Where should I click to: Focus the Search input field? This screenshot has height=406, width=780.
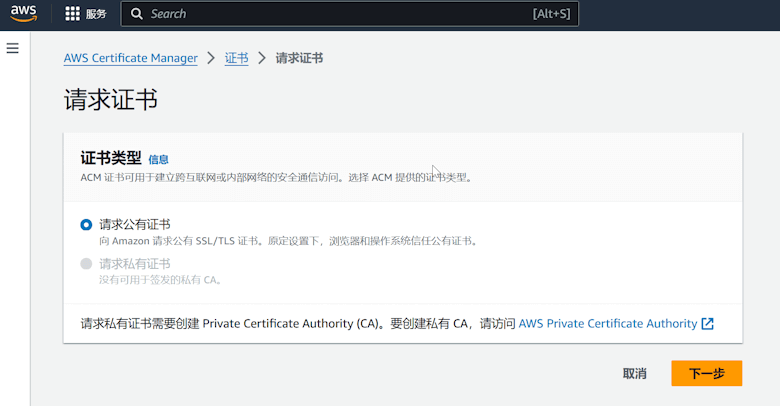[x=350, y=14]
